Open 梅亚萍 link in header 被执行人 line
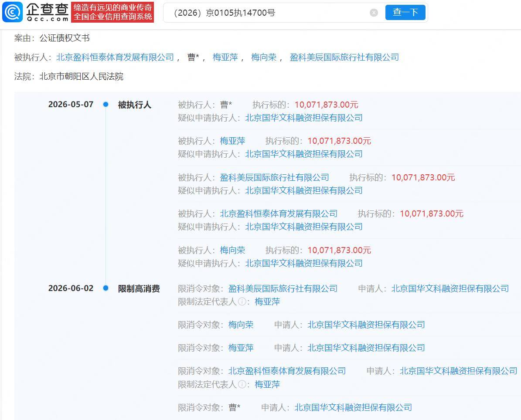 click(x=225, y=57)
